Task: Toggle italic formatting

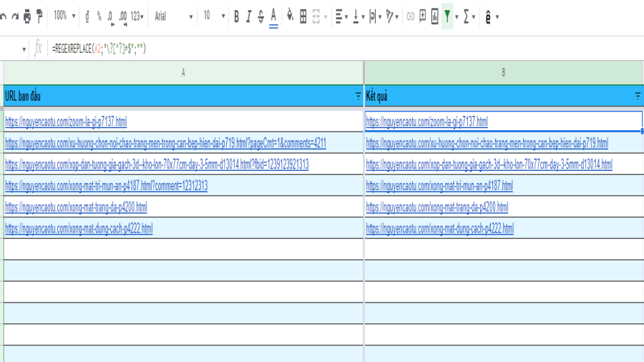Action: pyautogui.click(x=248, y=16)
